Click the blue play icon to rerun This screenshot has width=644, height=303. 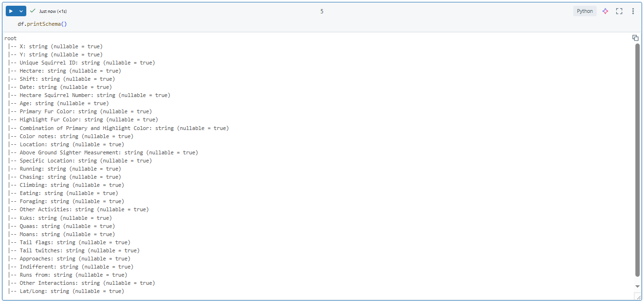click(x=11, y=11)
